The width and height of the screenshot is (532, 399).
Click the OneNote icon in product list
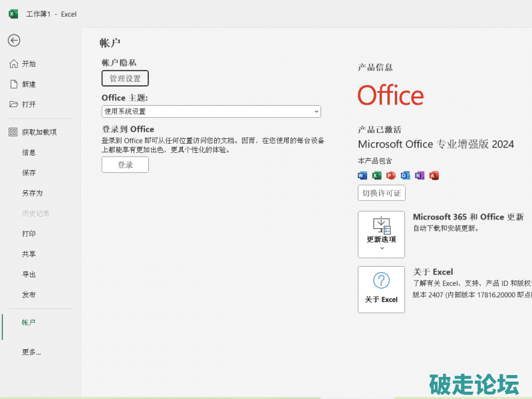tap(420, 176)
